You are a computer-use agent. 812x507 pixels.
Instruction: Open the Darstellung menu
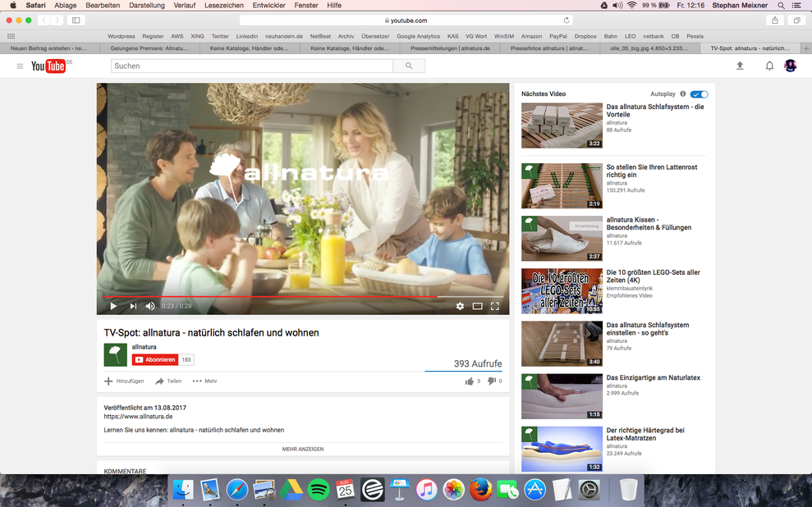(x=146, y=5)
